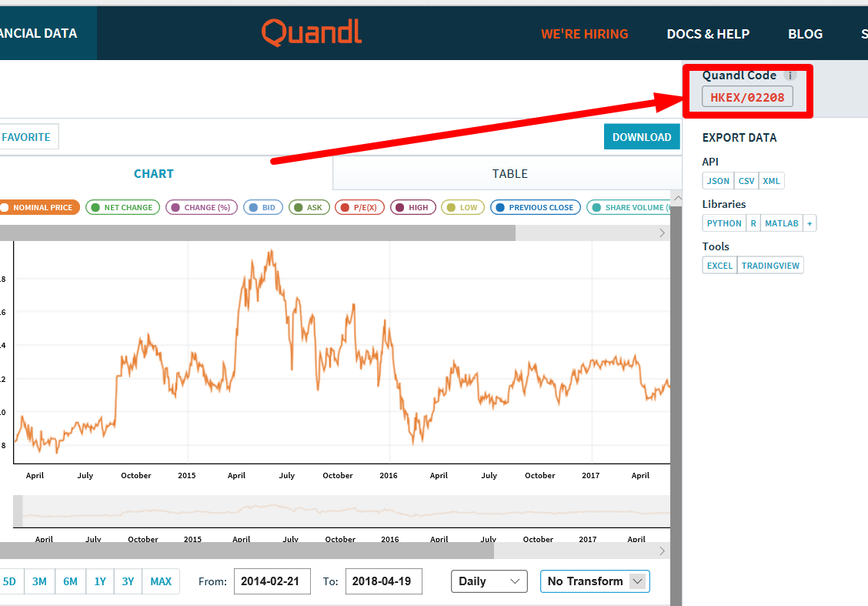The width and height of the screenshot is (868, 606).
Task: Select the 1Y time range
Action: [x=99, y=581]
